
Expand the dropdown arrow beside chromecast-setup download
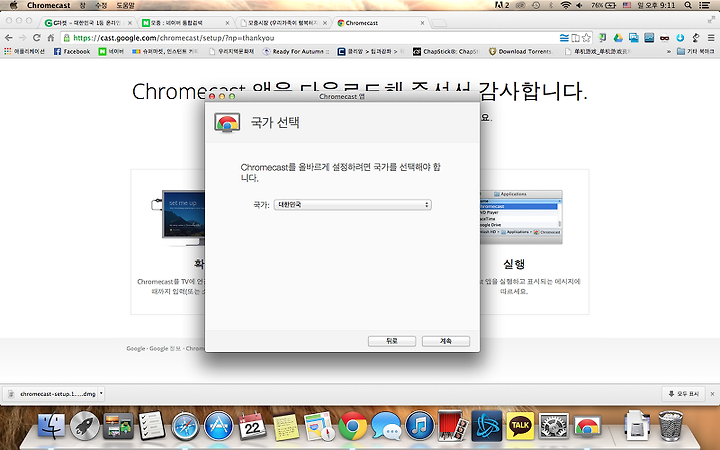(101, 394)
